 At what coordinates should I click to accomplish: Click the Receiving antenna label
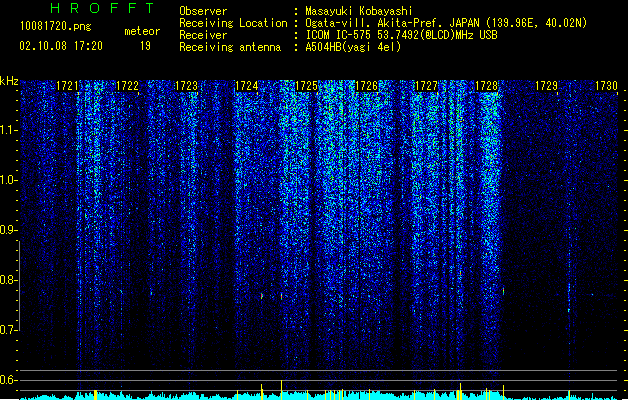230,47
